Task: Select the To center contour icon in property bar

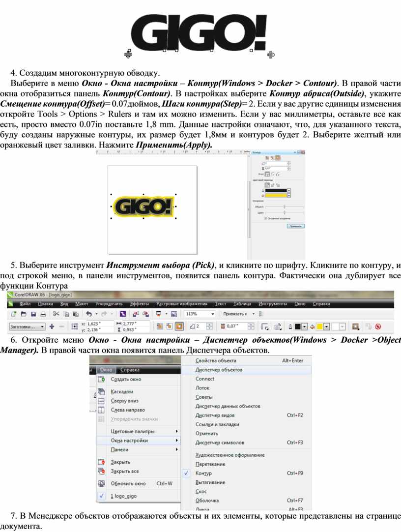Action: (x=160, y=326)
